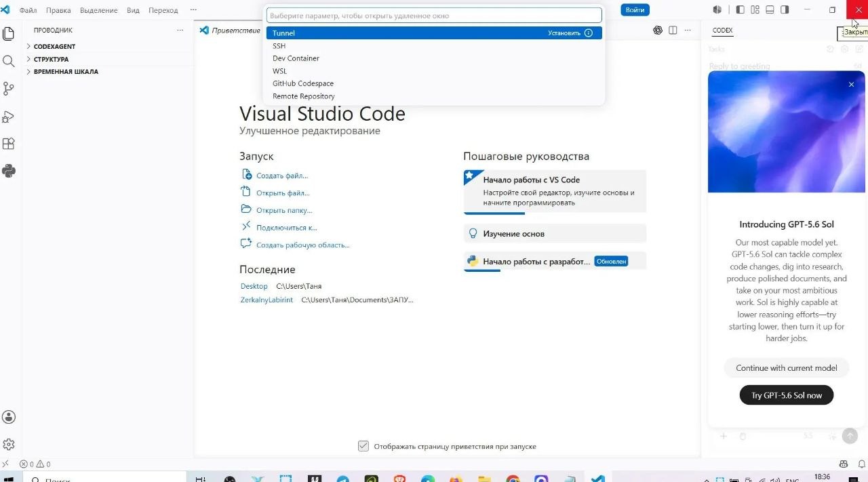Open the Extensions view

coord(9,144)
